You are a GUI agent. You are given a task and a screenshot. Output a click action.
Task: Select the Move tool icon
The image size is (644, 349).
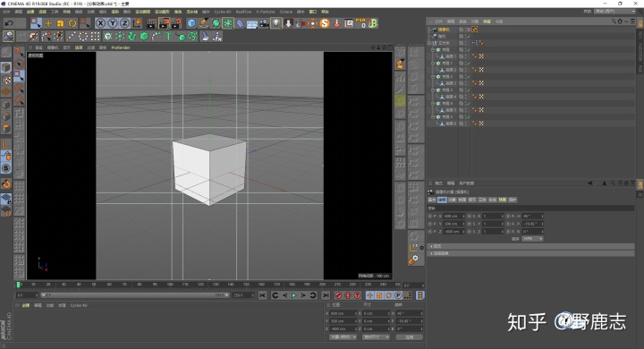pyautogui.click(x=48, y=23)
